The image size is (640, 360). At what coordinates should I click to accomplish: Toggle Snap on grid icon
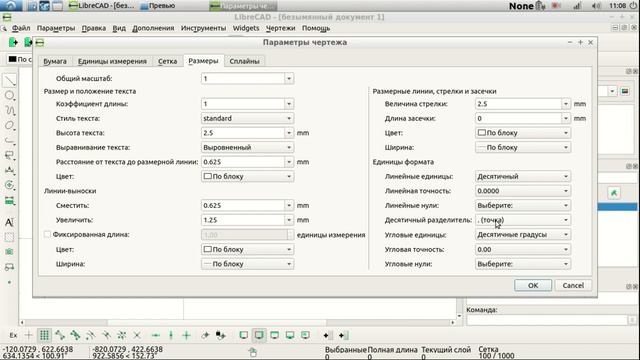pos(44,336)
